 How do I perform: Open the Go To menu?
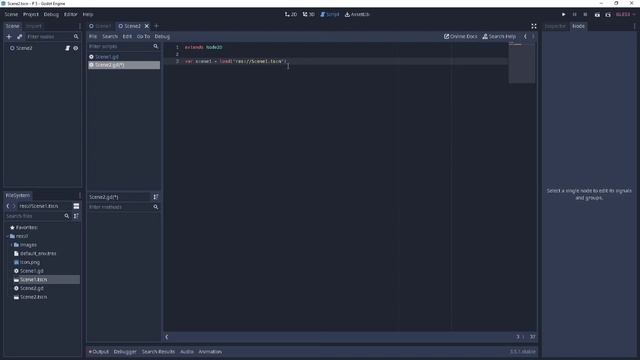[143, 36]
